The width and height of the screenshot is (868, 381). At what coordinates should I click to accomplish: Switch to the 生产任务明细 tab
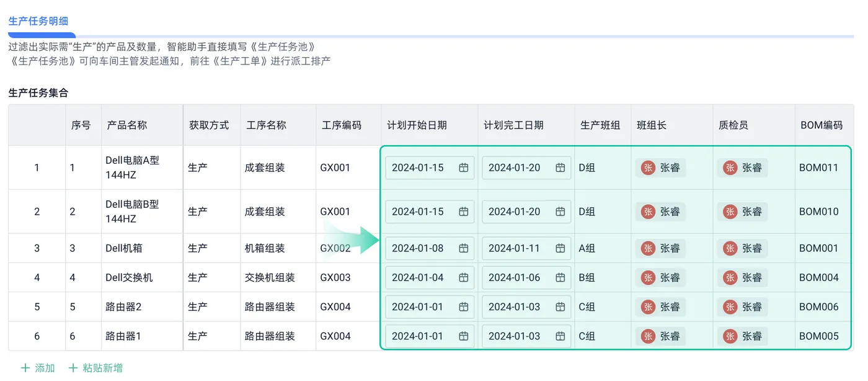click(38, 21)
